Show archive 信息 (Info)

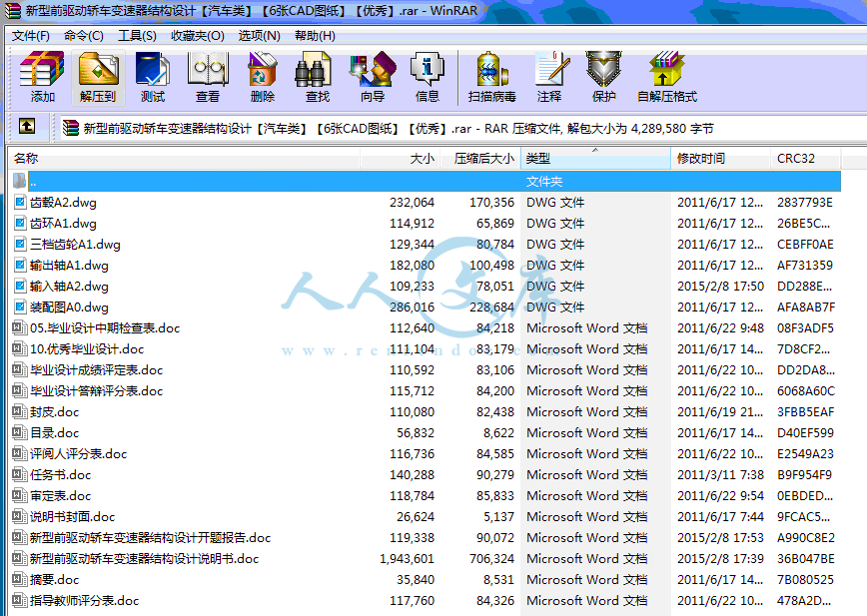pos(427,77)
